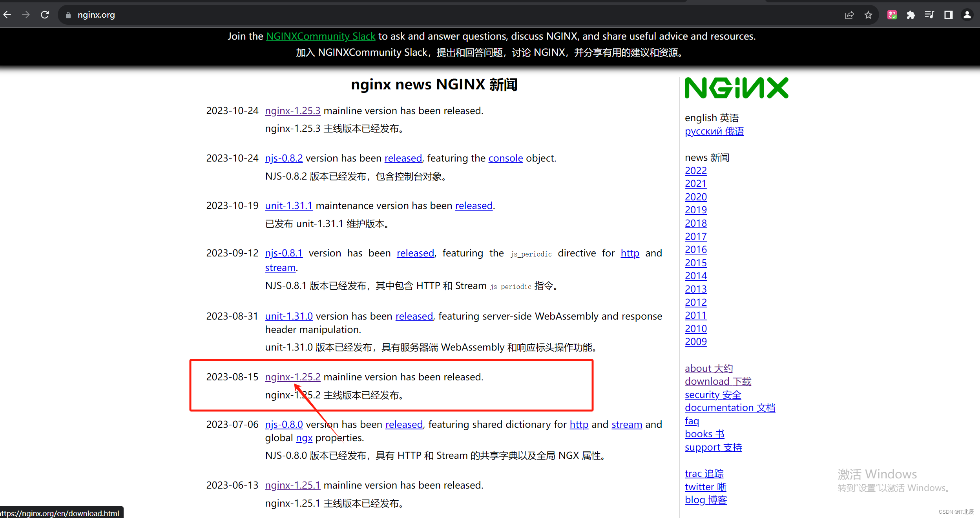Image resolution: width=980 pixels, height=518 pixels.
Task: Open the nginx-1.25.3 release link
Action: tap(293, 111)
